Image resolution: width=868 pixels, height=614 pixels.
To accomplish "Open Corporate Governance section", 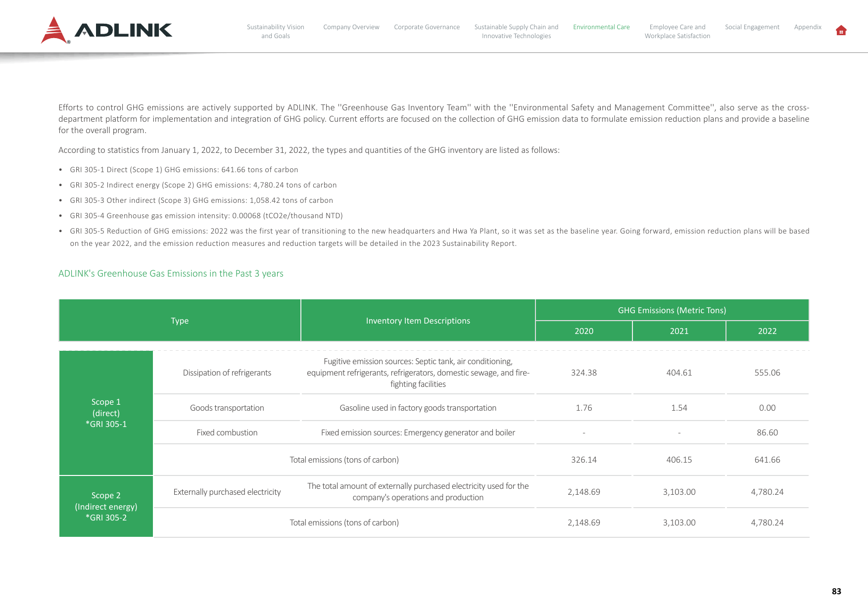I will [427, 27].
